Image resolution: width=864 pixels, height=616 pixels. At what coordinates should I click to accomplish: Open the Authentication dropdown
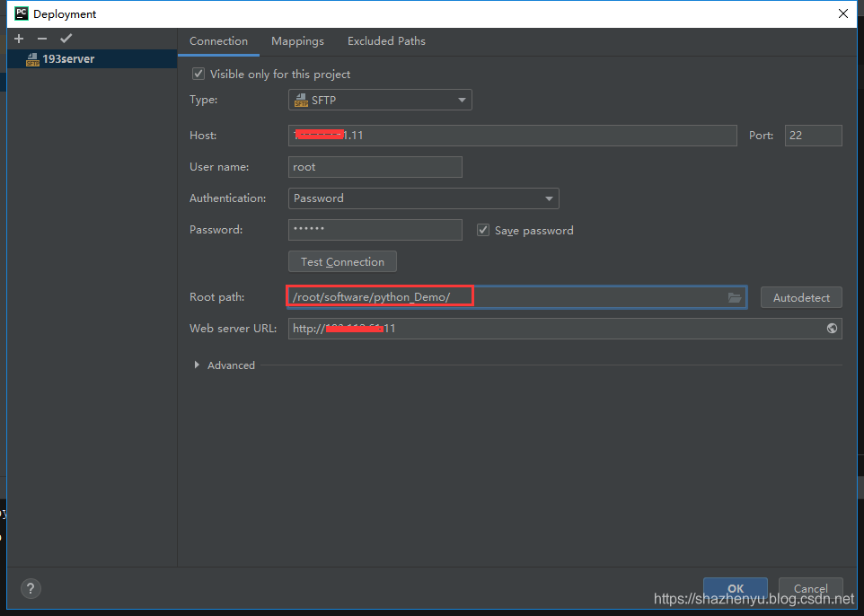pos(423,198)
